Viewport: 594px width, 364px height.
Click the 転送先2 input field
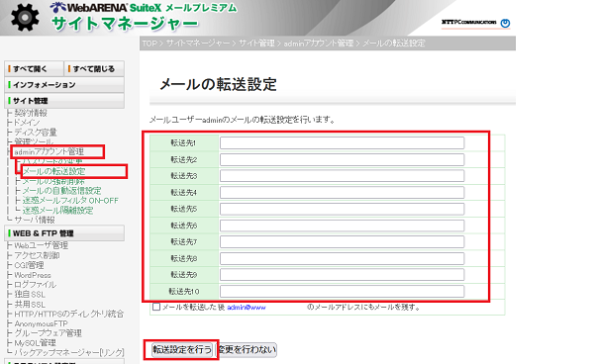343,159
